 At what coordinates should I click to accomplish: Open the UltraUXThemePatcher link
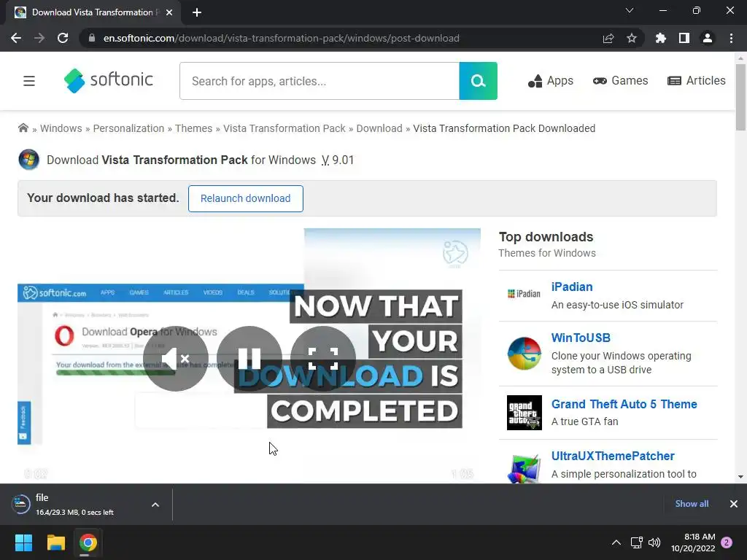click(613, 456)
